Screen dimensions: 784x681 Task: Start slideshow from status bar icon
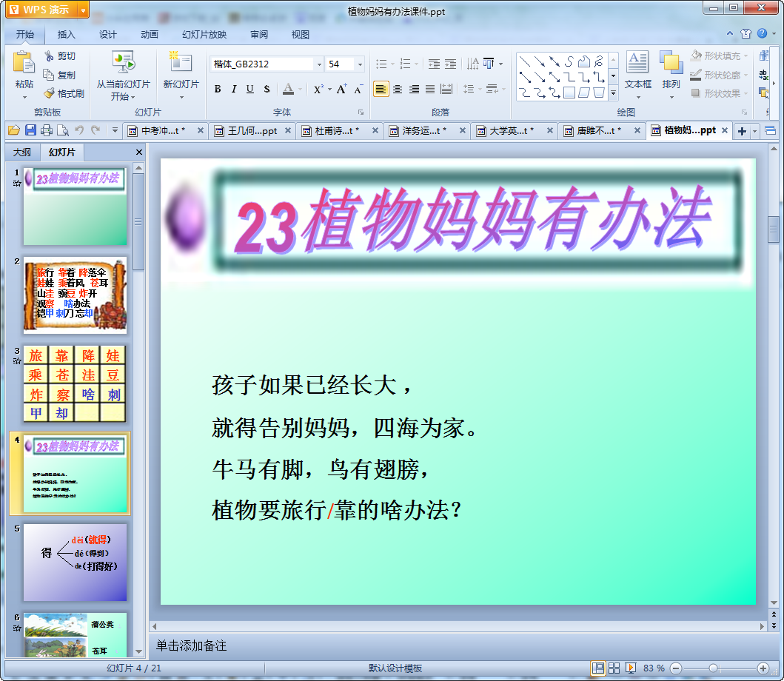631,668
